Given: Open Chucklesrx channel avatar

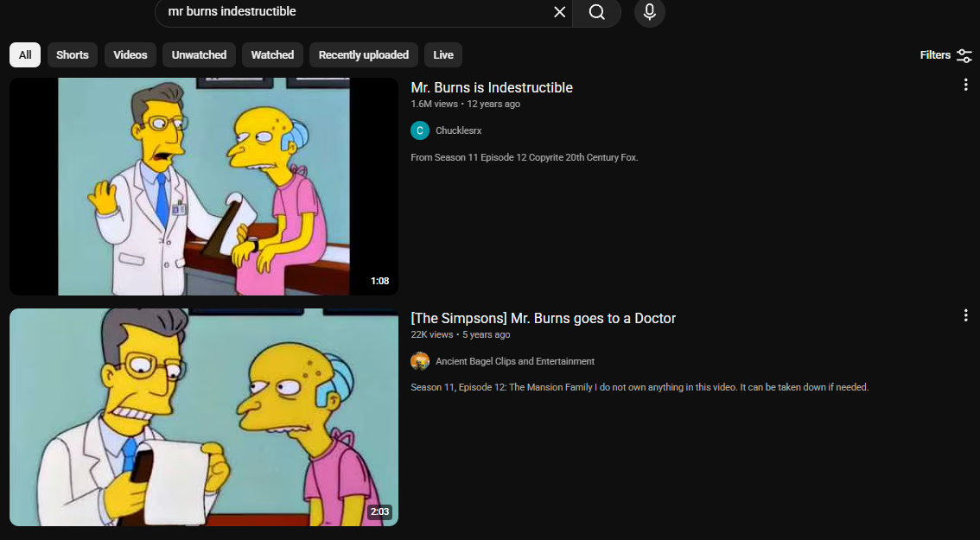Looking at the screenshot, I should pyautogui.click(x=420, y=130).
